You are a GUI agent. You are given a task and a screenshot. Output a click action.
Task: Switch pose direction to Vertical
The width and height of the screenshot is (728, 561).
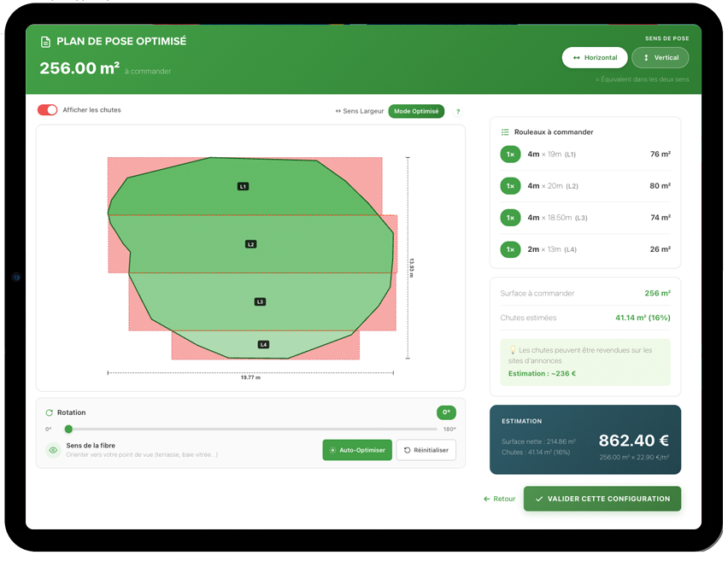[x=660, y=57]
